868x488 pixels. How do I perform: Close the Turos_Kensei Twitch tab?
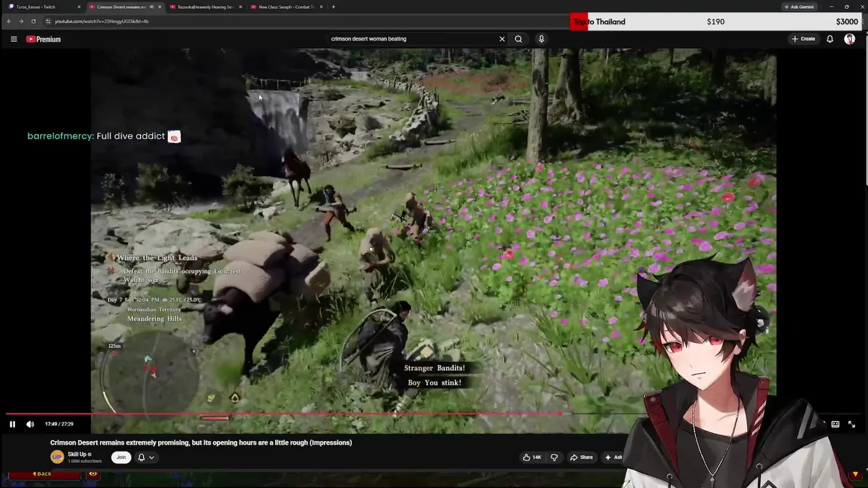(x=79, y=7)
